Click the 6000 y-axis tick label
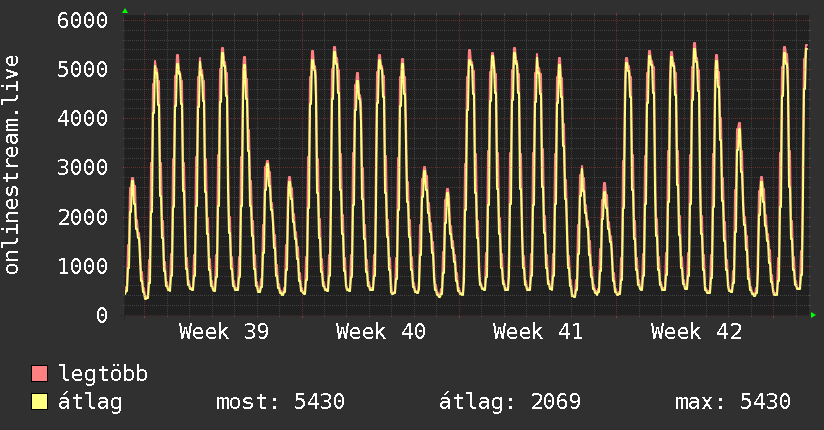The width and height of the screenshot is (824, 430). click(83, 21)
